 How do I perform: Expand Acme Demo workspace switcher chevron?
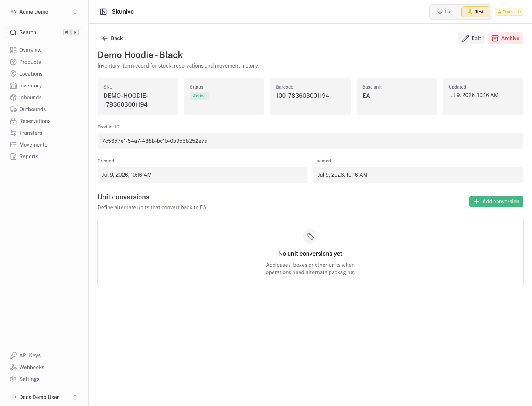click(x=75, y=12)
